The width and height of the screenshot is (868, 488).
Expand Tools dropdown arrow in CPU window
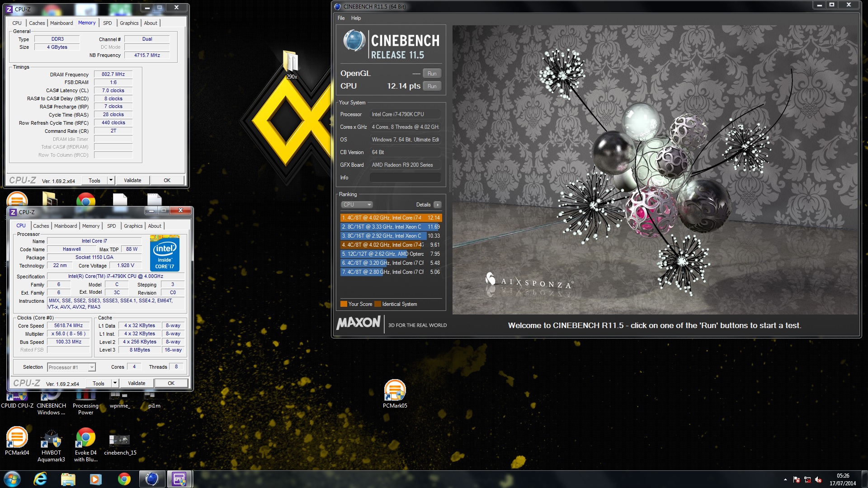click(x=115, y=383)
